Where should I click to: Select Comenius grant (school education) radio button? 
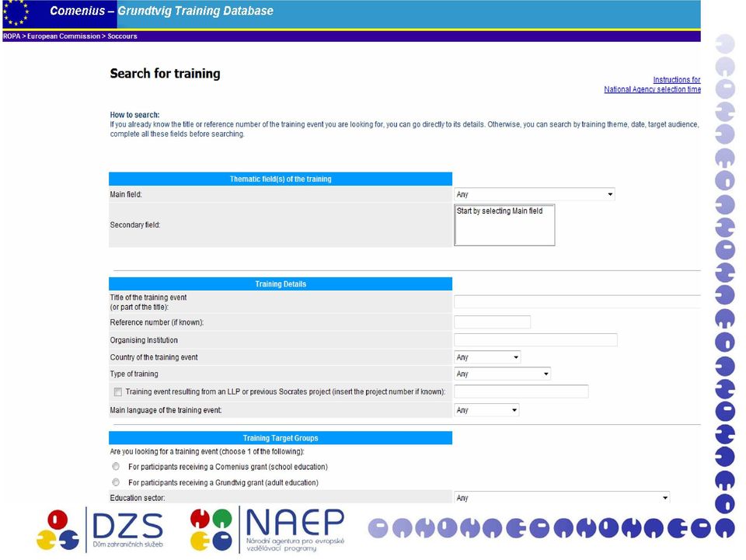(x=116, y=466)
